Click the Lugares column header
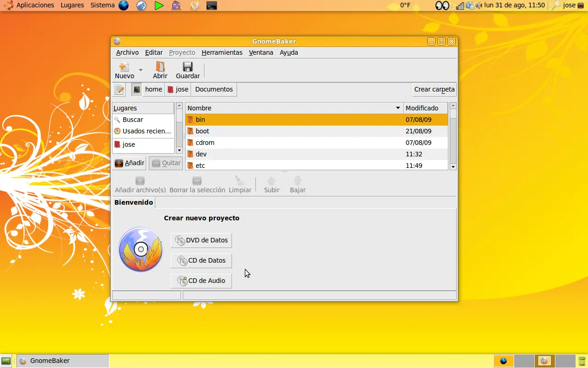The height and width of the screenshot is (368, 588). (143, 108)
